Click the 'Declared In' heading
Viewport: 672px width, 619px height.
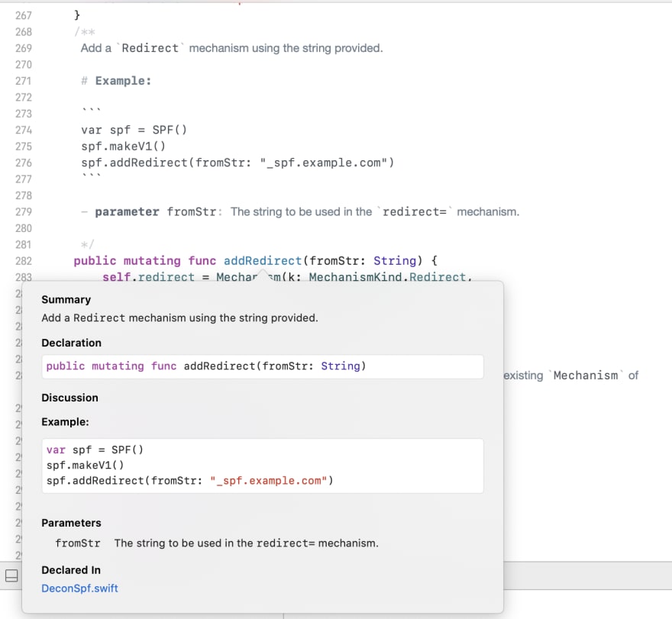coord(71,570)
